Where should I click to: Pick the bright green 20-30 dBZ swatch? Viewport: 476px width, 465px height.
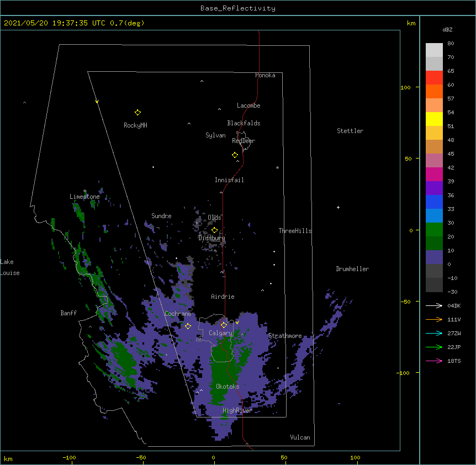pos(434,230)
